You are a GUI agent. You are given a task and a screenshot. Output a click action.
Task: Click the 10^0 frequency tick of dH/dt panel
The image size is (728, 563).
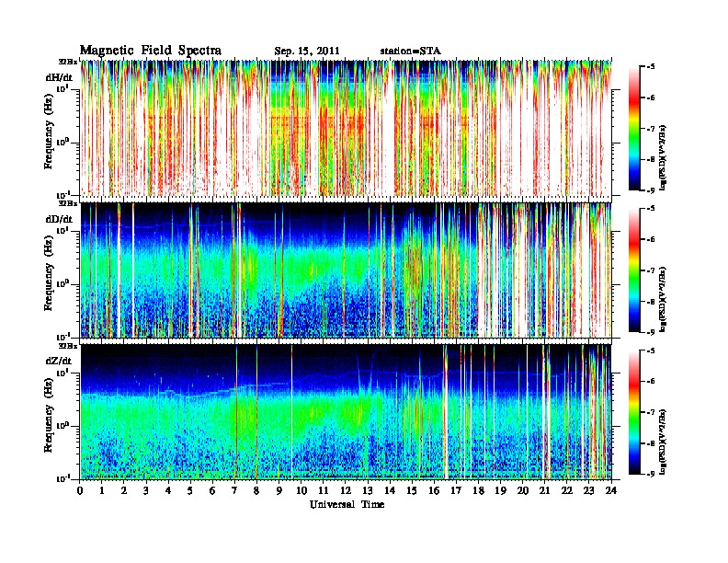point(63,142)
